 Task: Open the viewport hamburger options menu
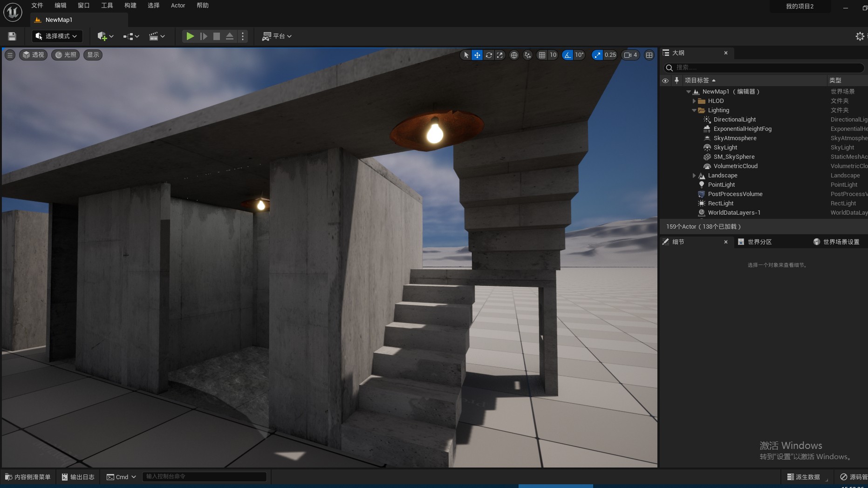[x=10, y=55]
